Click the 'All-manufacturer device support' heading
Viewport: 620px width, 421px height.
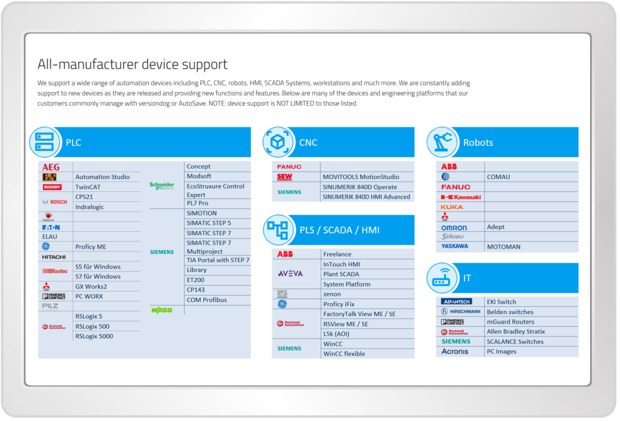click(x=132, y=64)
